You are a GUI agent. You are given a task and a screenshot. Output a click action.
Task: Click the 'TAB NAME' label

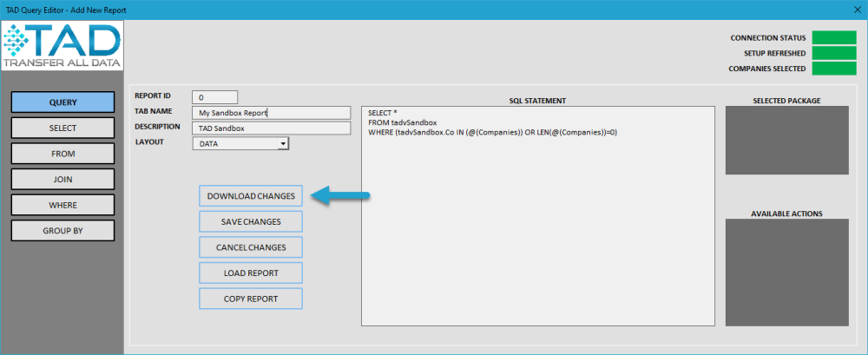click(x=154, y=111)
